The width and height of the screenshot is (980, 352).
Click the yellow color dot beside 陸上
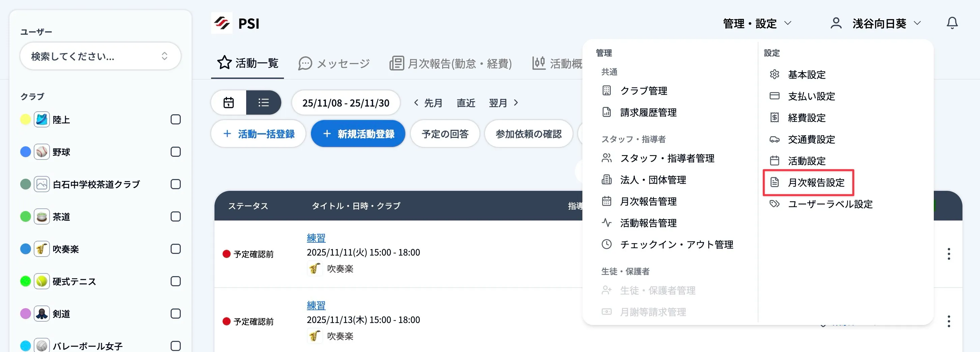(25, 119)
